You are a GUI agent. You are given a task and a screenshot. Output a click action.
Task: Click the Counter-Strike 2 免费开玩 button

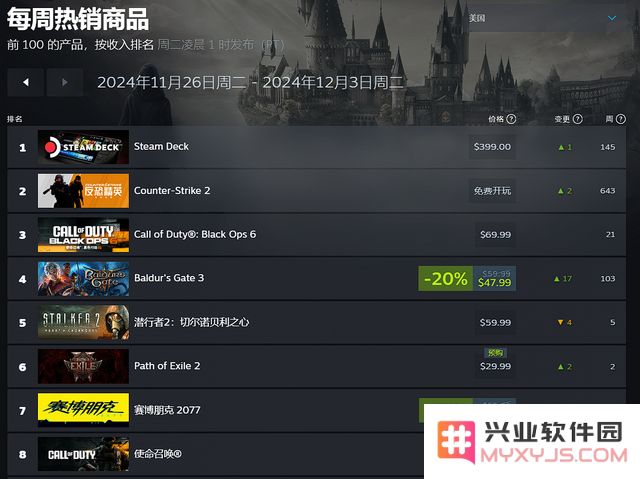tap(492, 191)
